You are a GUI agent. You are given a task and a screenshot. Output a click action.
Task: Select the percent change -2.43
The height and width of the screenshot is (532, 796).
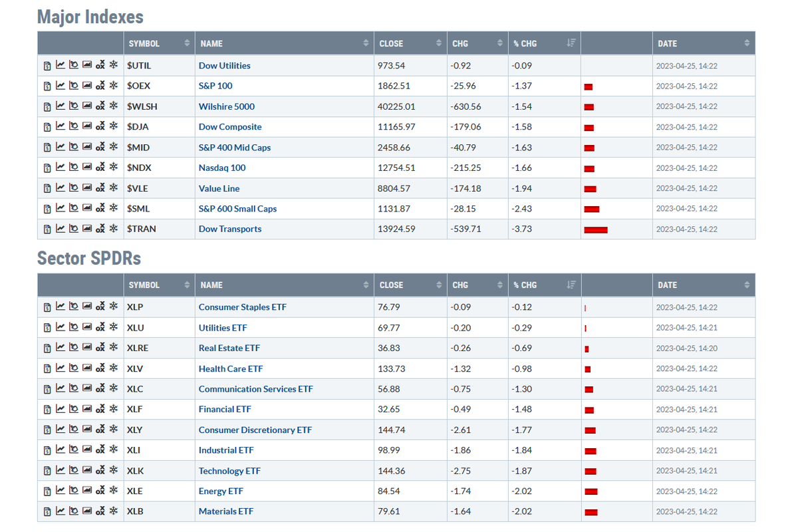pos(522,209)
